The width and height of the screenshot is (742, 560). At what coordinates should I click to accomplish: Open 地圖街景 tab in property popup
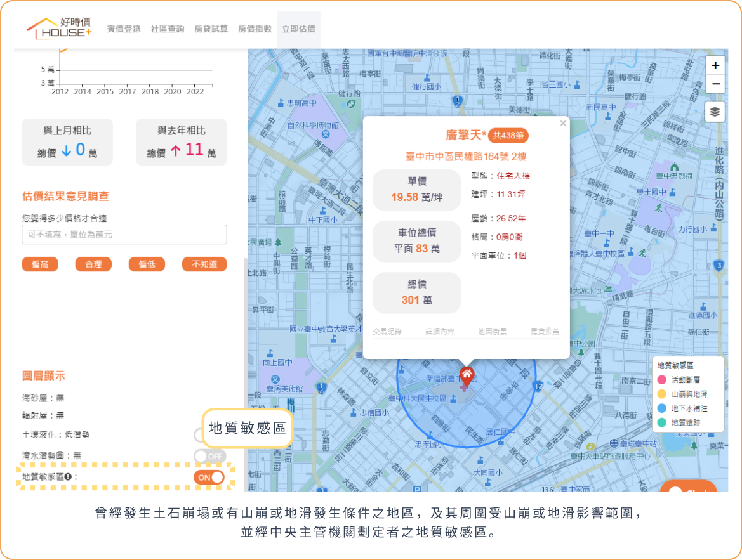492,331
